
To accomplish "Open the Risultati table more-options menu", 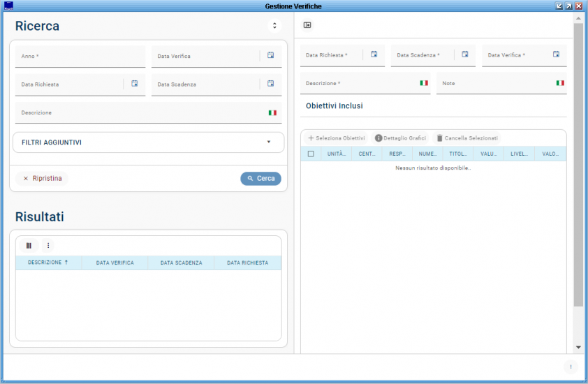I will 48,246.
